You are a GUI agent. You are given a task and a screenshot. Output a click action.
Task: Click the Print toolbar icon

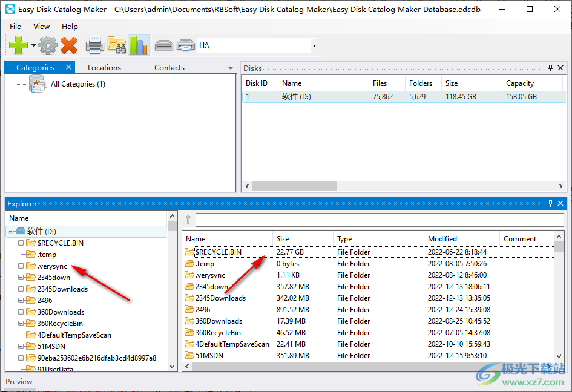pyautogui.click(x=95, y=45)
